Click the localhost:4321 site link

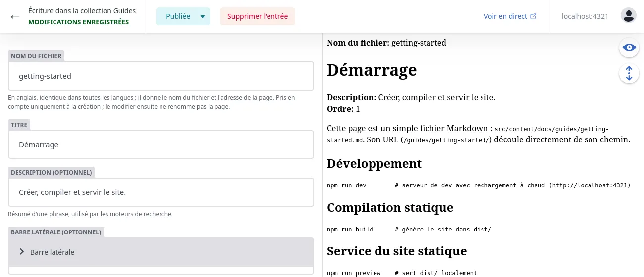(585, 16)
